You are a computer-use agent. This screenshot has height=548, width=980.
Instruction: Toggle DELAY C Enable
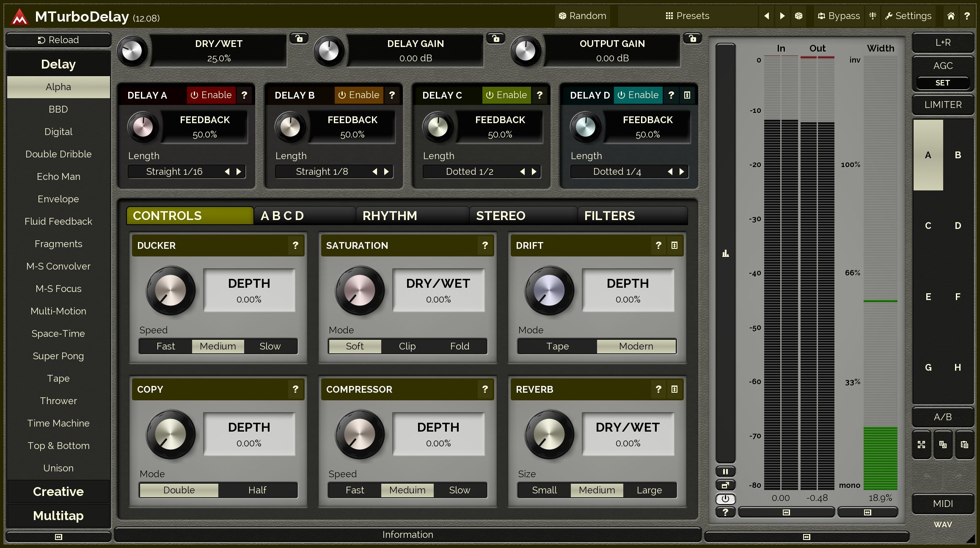click(x=506, y=95)
